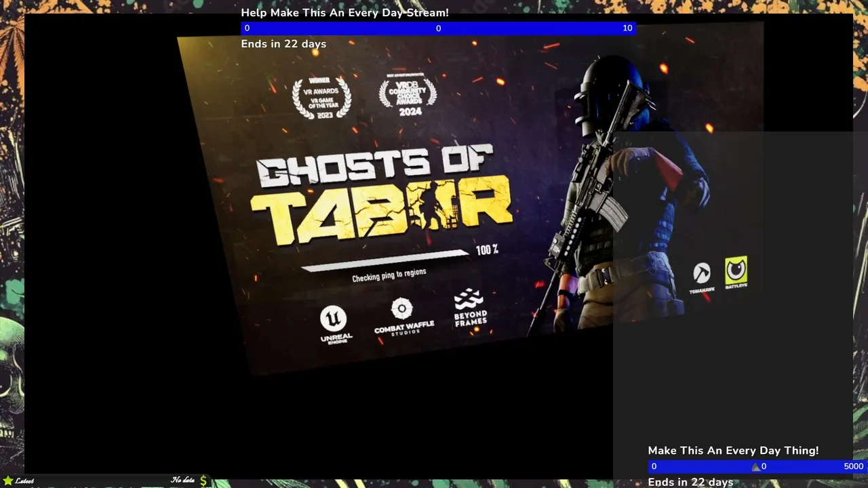Click the VRDB Community Choice Awards 2024 badge

click(408, 95)
